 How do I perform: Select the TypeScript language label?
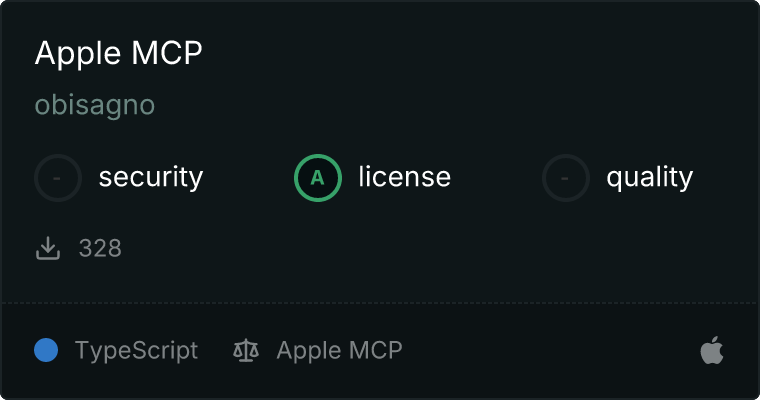[x=136, y=351]
